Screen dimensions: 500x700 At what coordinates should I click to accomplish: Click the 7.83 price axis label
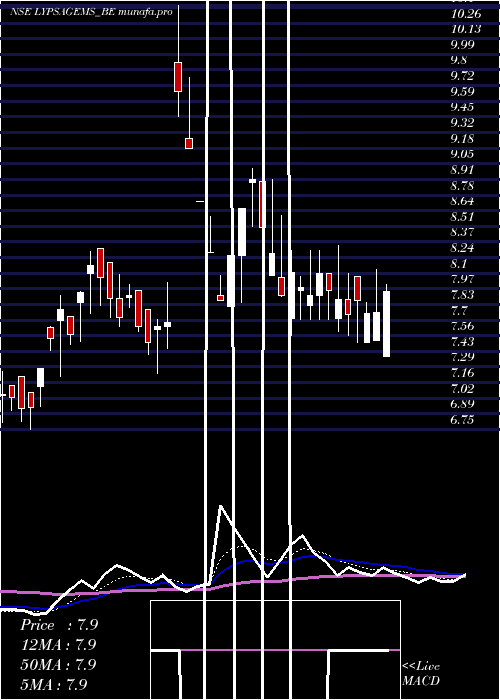(x=462, y=295)
